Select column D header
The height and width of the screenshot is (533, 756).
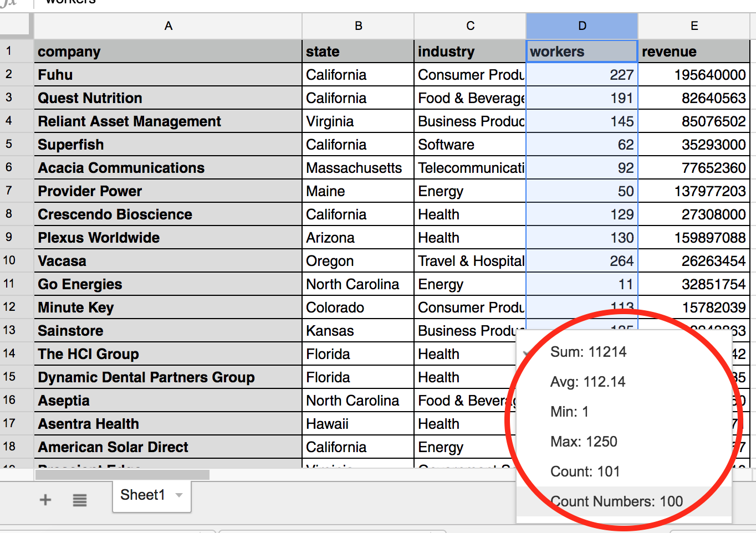582,26
